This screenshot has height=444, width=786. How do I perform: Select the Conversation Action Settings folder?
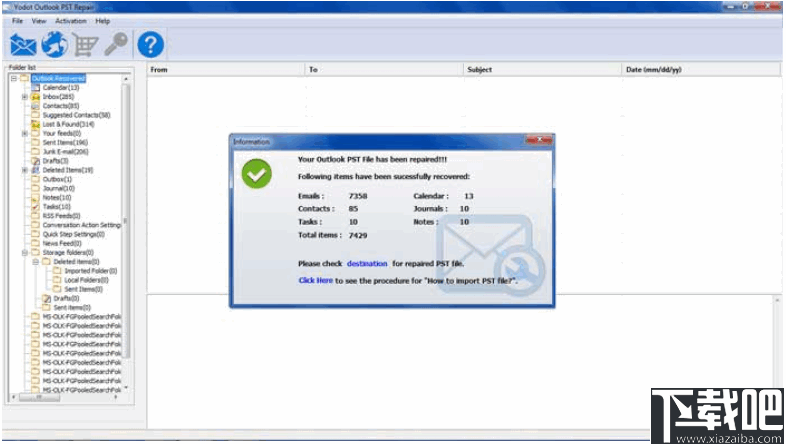(82, 225)
